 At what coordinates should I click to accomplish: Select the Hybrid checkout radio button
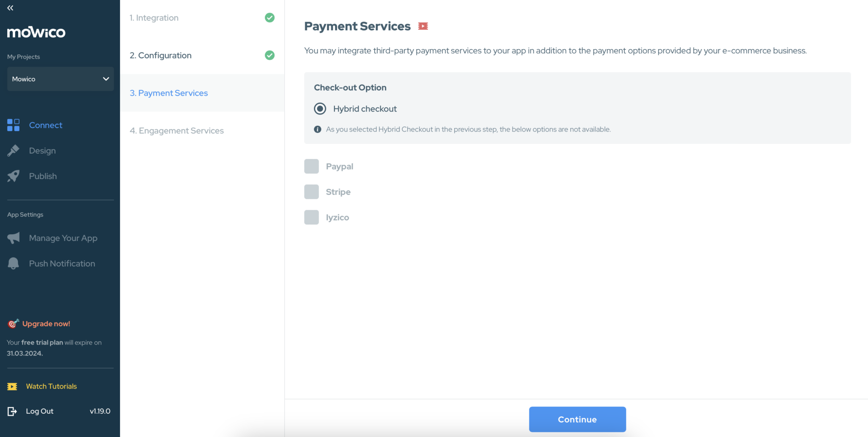[320, 108]
